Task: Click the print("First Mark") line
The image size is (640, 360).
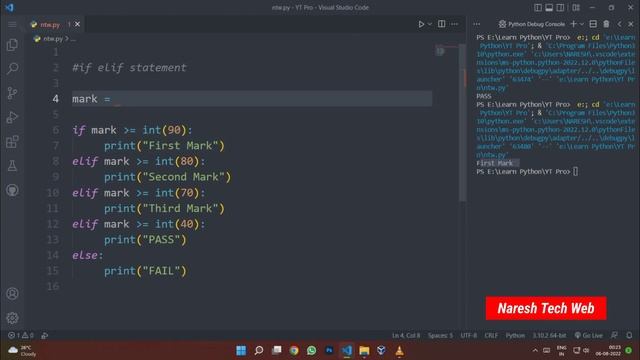Action: (164, 146)
